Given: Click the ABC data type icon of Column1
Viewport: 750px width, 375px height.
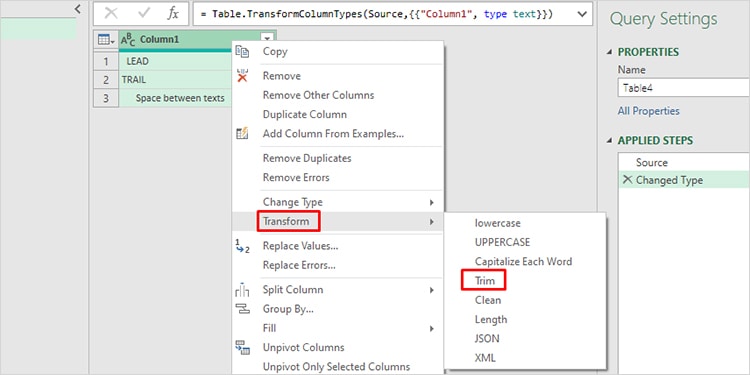Looking at the screenshot, I should tap(128, 40).
